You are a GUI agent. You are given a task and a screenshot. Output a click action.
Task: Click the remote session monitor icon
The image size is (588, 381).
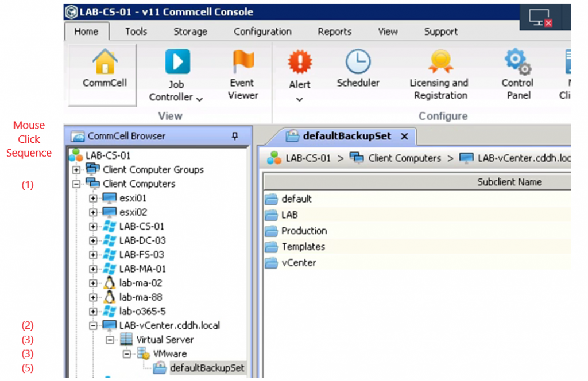(540, 18)
